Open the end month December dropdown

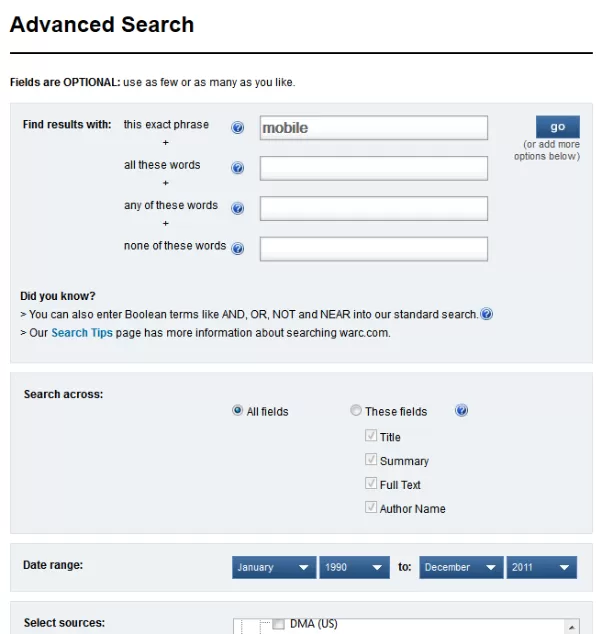(x=461, y=567)
